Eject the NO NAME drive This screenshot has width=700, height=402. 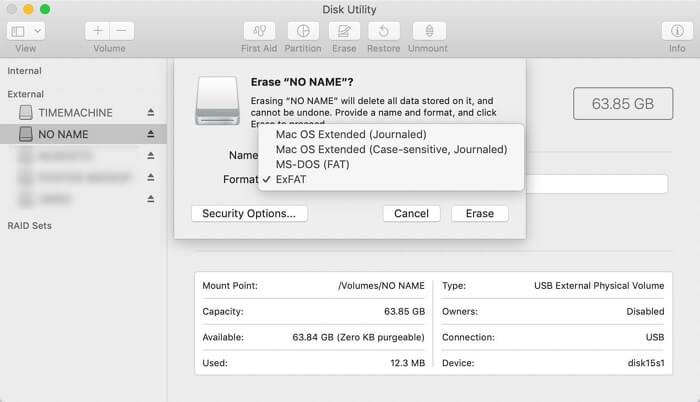point(151,134)
